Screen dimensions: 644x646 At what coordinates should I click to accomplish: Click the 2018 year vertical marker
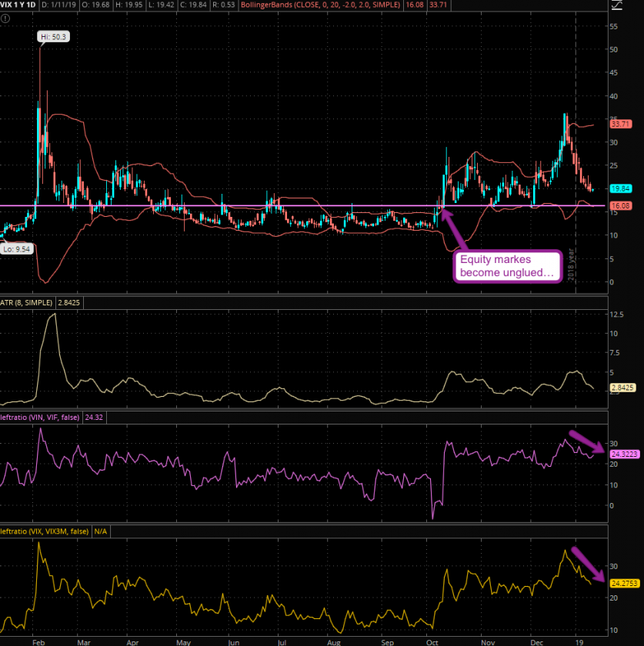573,261
